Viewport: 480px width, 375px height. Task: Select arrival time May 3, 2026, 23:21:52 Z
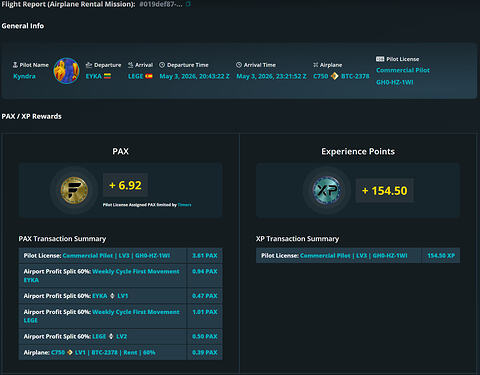[x=272, y=76]
